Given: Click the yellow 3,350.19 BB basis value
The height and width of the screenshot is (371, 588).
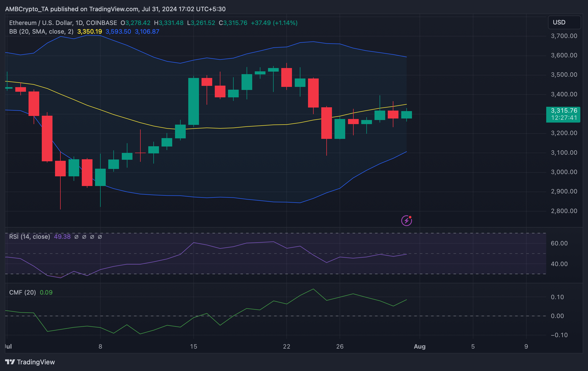Looking at the screenshot, I should (x=90, y=32).
